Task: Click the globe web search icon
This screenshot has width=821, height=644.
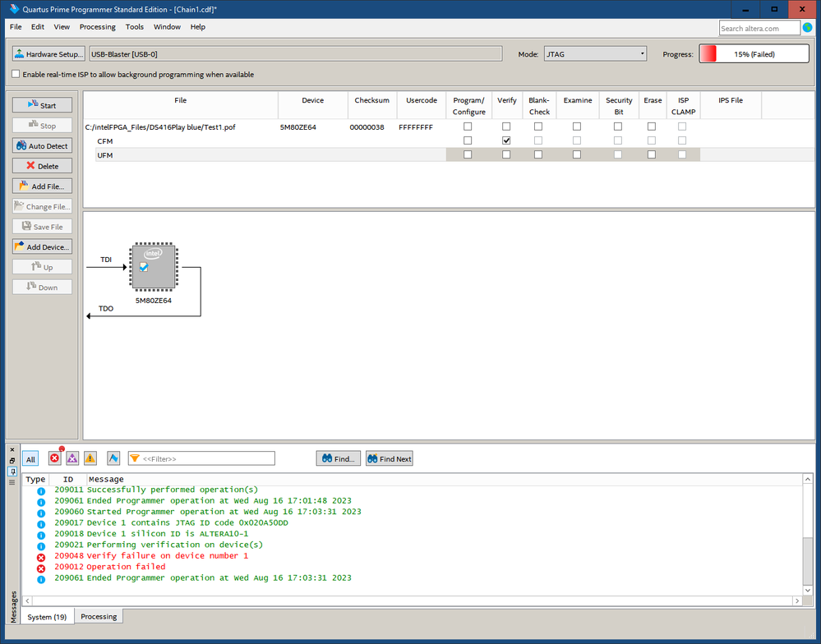Action: 807,28
